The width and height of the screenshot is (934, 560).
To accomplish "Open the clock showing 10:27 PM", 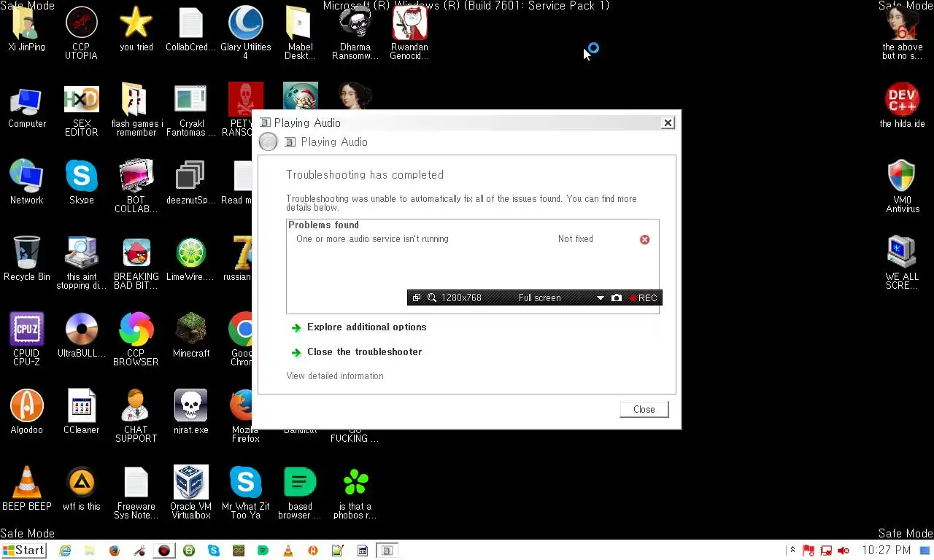I will [886, 551].
